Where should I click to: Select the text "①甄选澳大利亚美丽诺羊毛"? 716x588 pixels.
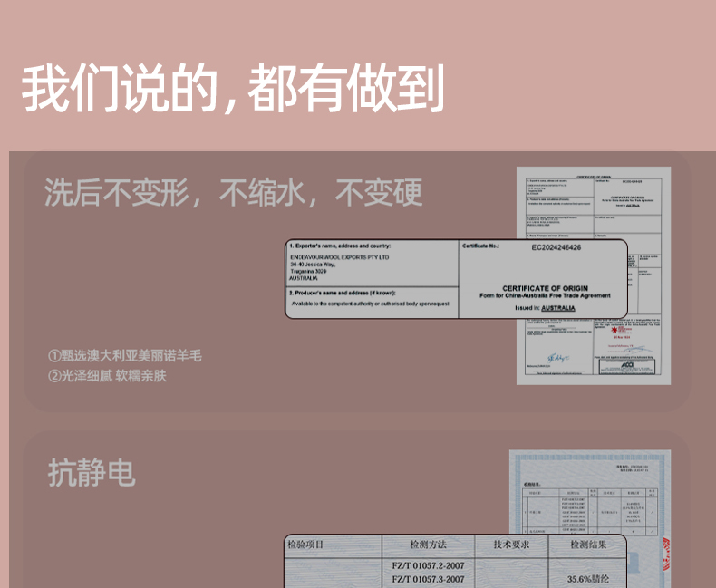click(x=125, y=356)
